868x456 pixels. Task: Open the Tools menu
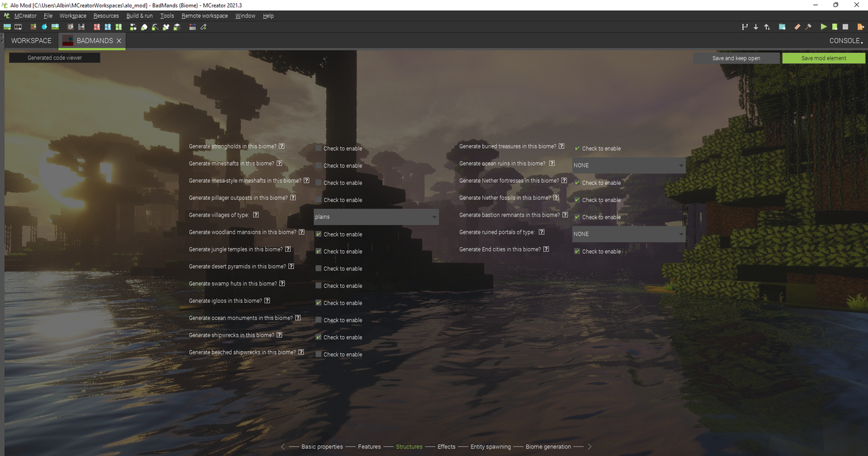(167, 16)
